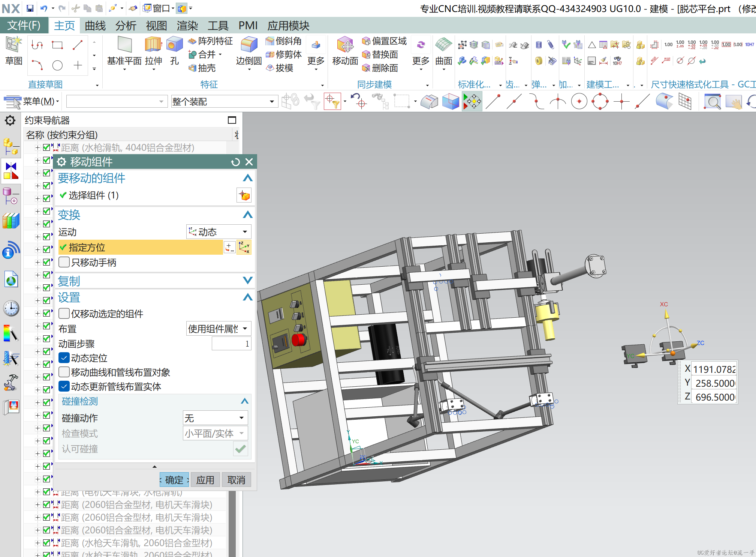Collapse the 设置 section
The width and height of the screenshot is (756, 557).
tap(247, 297)
